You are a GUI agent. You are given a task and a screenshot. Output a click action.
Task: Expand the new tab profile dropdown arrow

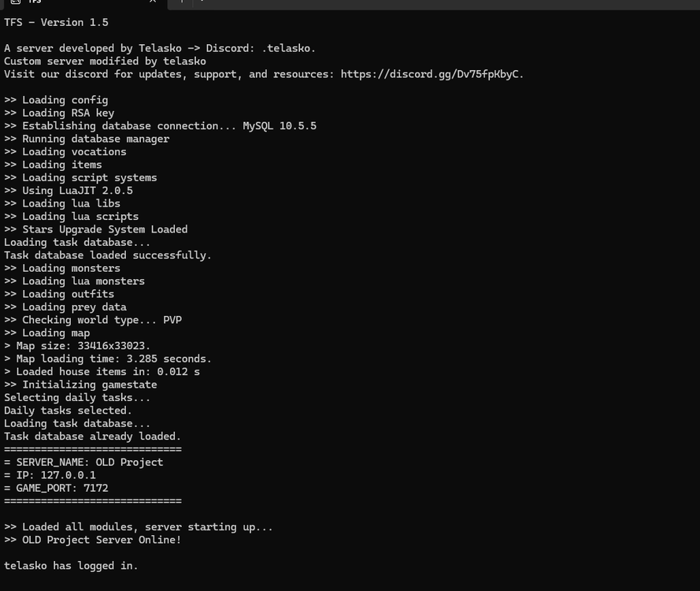202,2
